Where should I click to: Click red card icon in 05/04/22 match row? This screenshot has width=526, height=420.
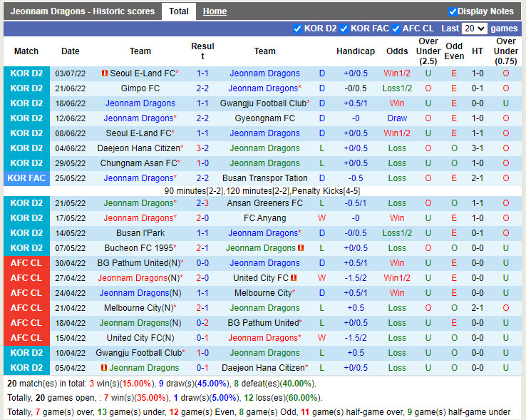point(104,368)
